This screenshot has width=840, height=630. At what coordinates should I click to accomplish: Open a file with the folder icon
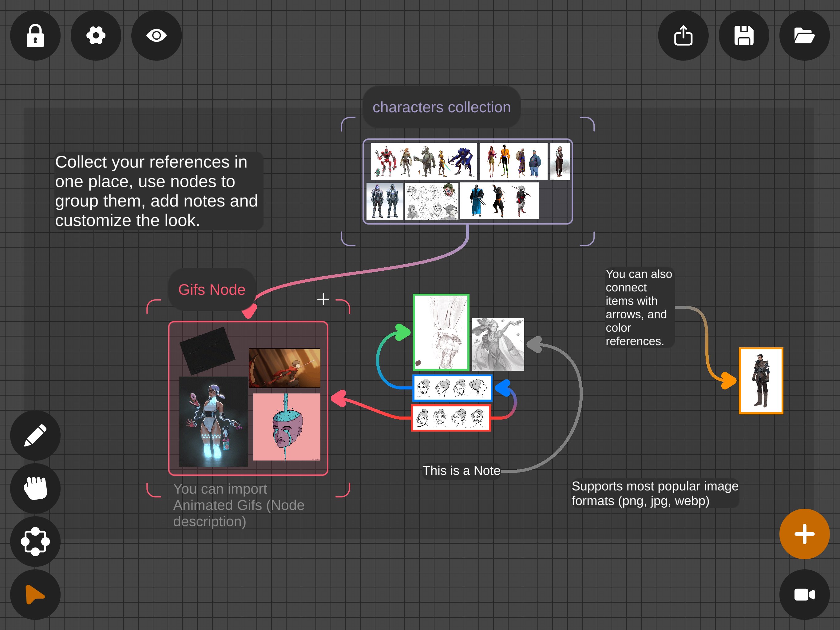804,35
